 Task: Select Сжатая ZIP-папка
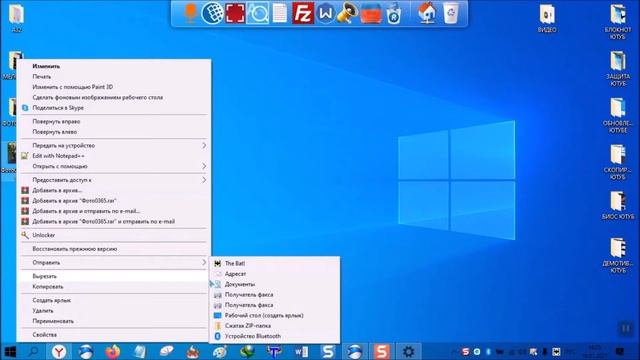point(274,326)
